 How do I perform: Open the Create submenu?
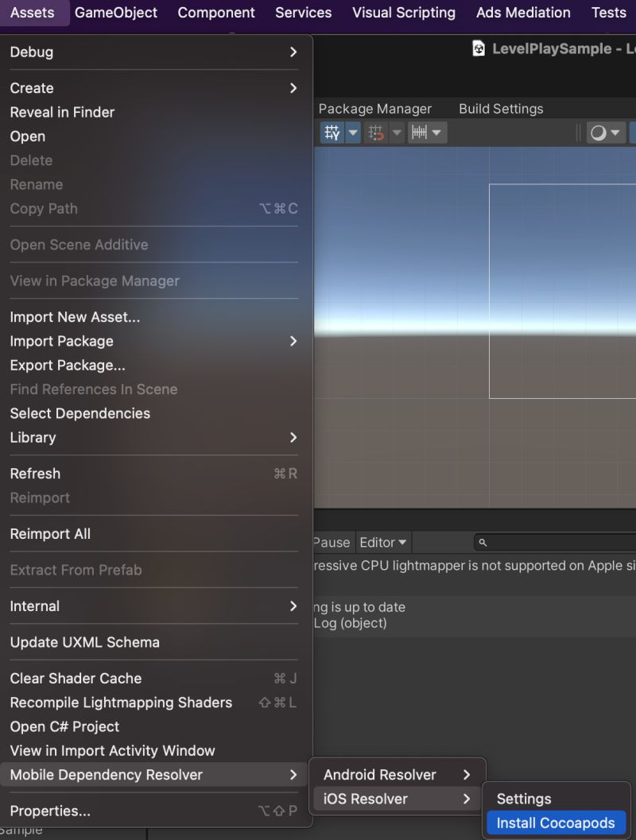(31, 87)
